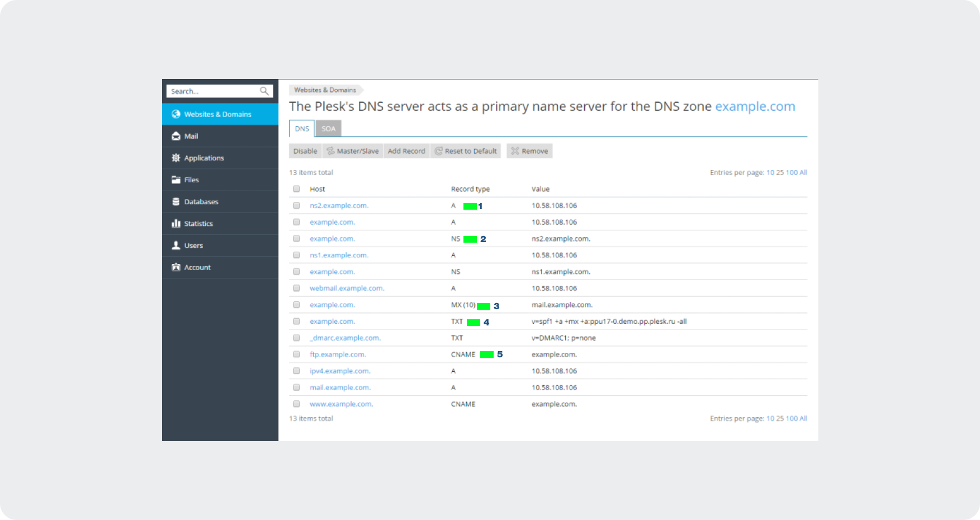Toggle the select-all checkbox in header row

click(x=296, y=189)
